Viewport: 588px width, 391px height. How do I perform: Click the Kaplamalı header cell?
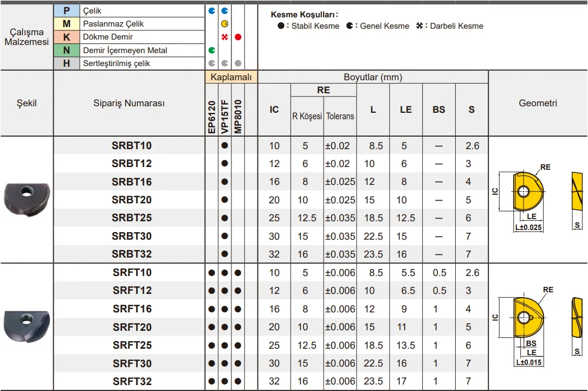[x=231, y=77]
